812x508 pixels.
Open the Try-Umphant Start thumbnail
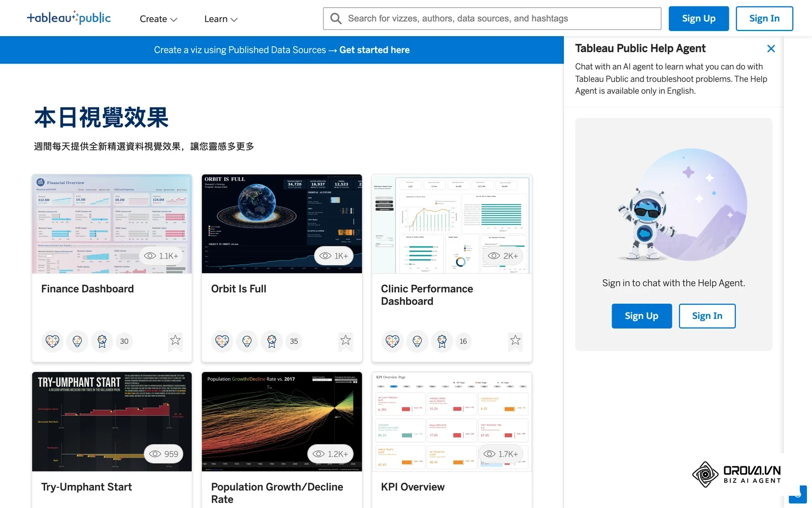point(112,422)
